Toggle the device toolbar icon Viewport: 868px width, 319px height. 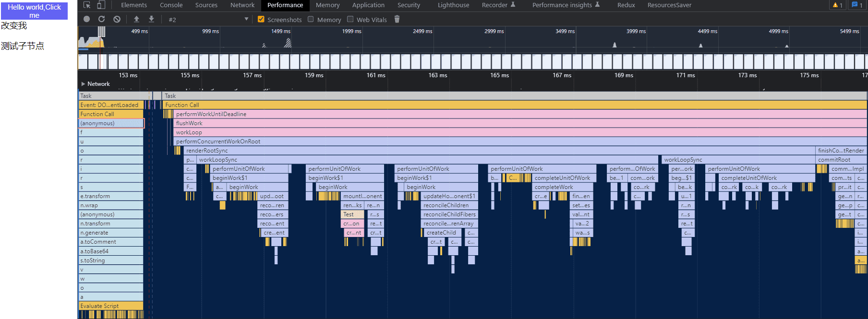point(101,5)
